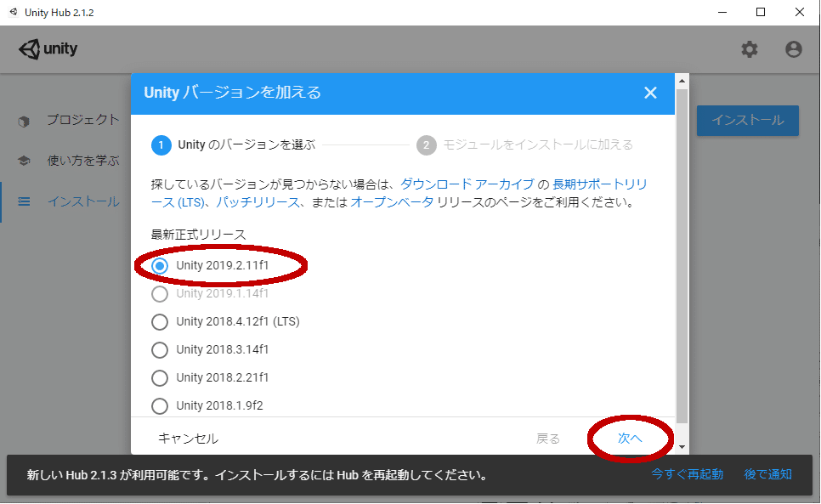
Task: Click the 戻る button
Action: pos(547,439)
